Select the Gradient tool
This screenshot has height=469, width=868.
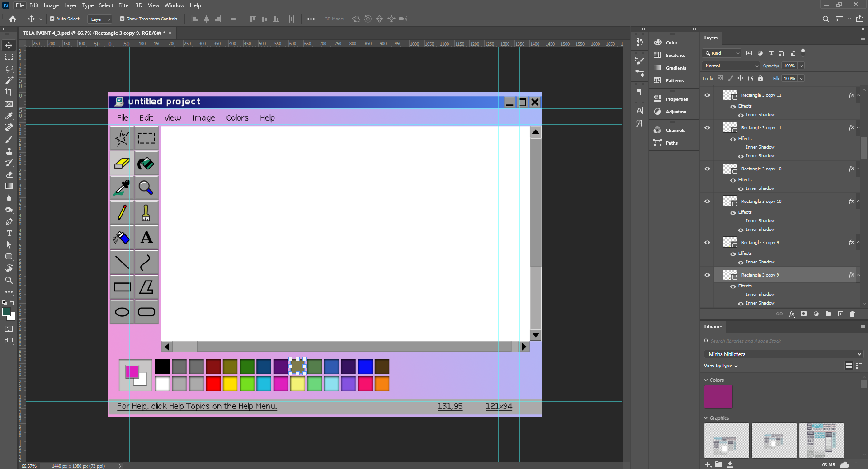(x=9, y=186)
